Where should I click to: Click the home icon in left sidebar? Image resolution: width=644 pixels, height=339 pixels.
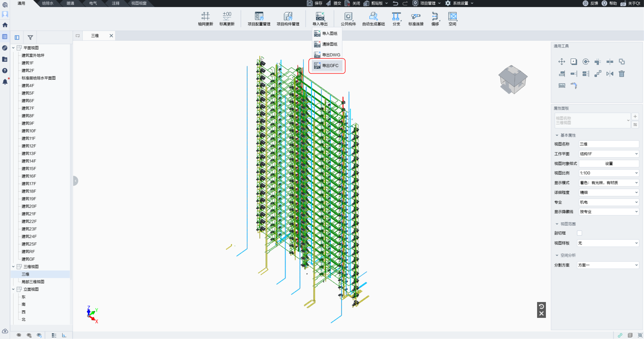pyautogui.click(x=5, y=25)
